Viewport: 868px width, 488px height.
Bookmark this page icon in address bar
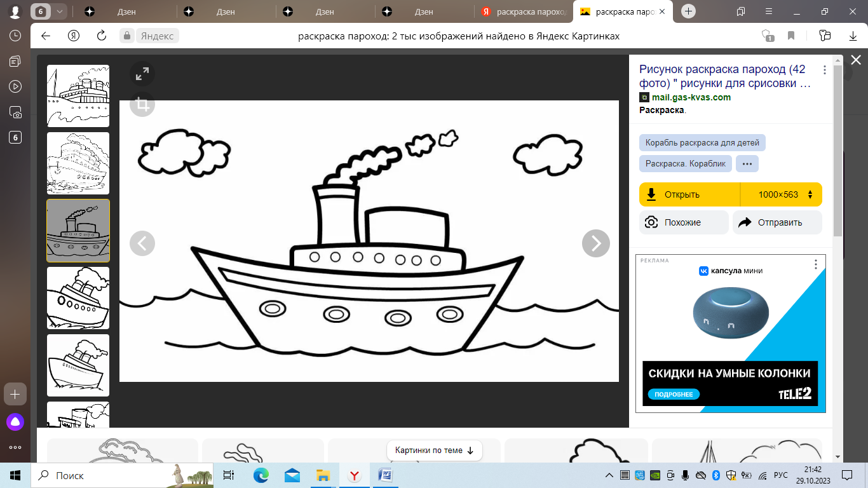click(x=791, y=36)
